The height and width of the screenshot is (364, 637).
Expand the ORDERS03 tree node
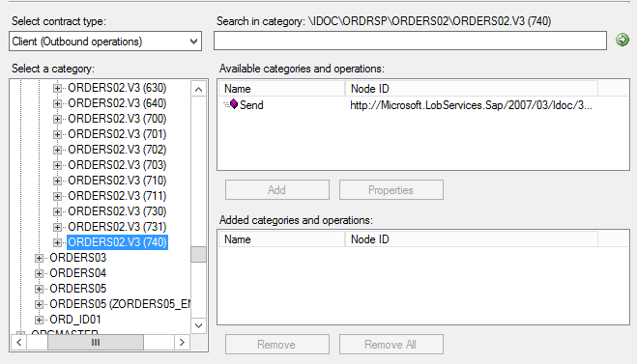[39, 258]
